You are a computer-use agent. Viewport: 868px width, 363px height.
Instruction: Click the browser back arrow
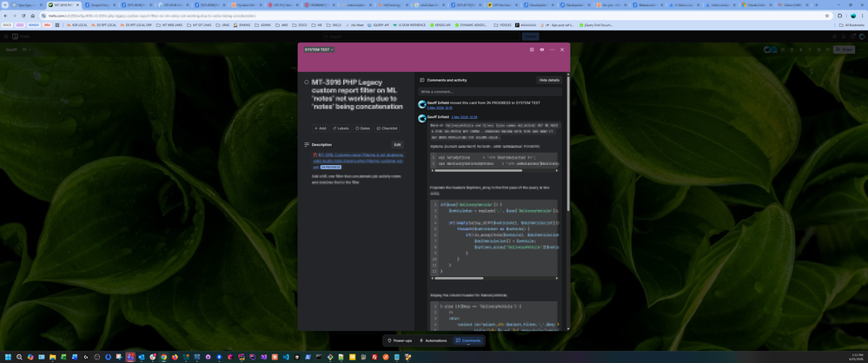tap(5, 16)
